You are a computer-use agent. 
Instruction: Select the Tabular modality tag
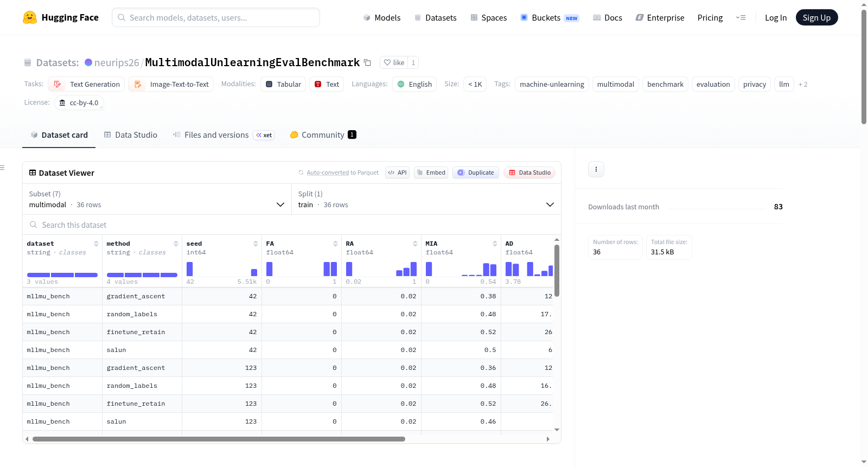pyautogui.click(x=283, y=84)
